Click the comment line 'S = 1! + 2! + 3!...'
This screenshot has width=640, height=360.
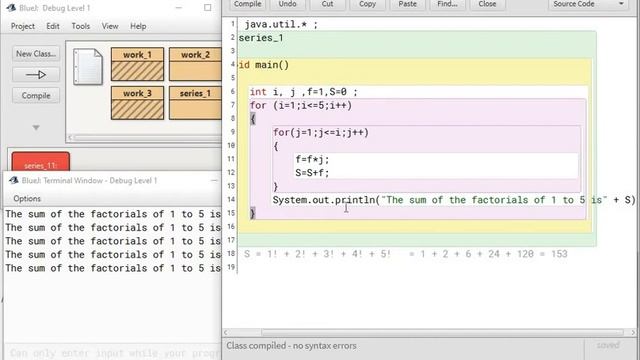tap(406, 254)
